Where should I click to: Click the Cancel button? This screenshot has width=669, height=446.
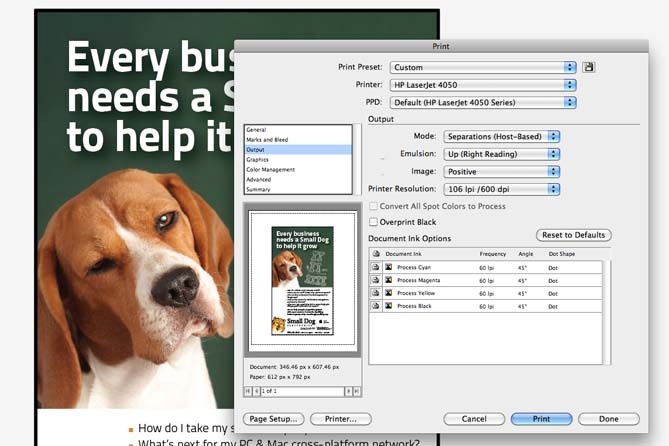[474, 419]
